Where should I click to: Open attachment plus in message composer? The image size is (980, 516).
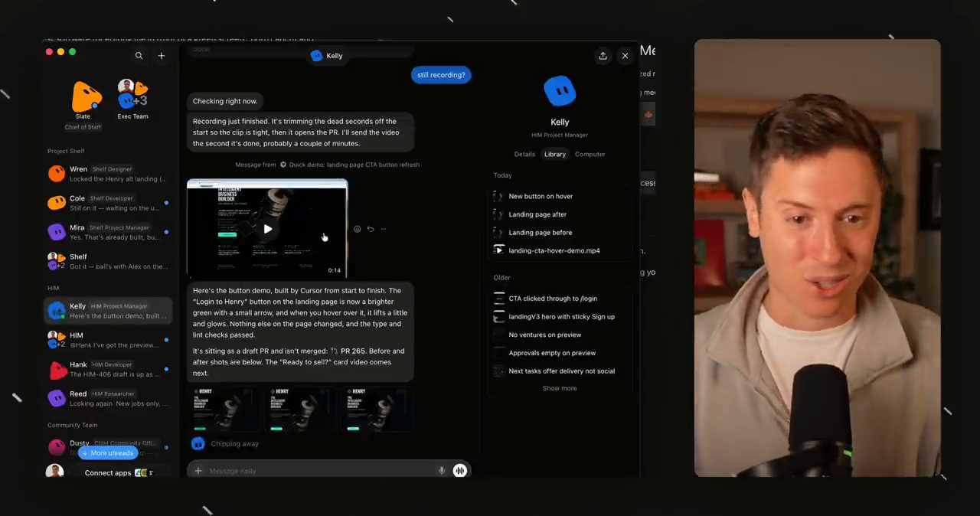tap(198, 471)
